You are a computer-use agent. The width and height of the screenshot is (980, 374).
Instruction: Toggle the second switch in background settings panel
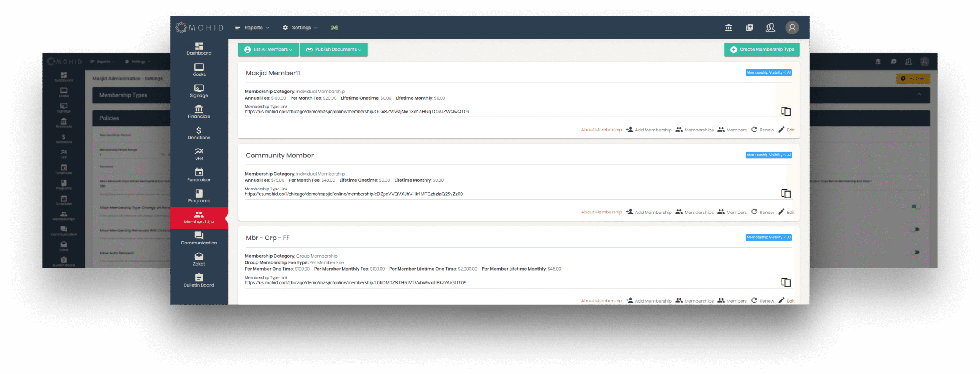(916, 230)
